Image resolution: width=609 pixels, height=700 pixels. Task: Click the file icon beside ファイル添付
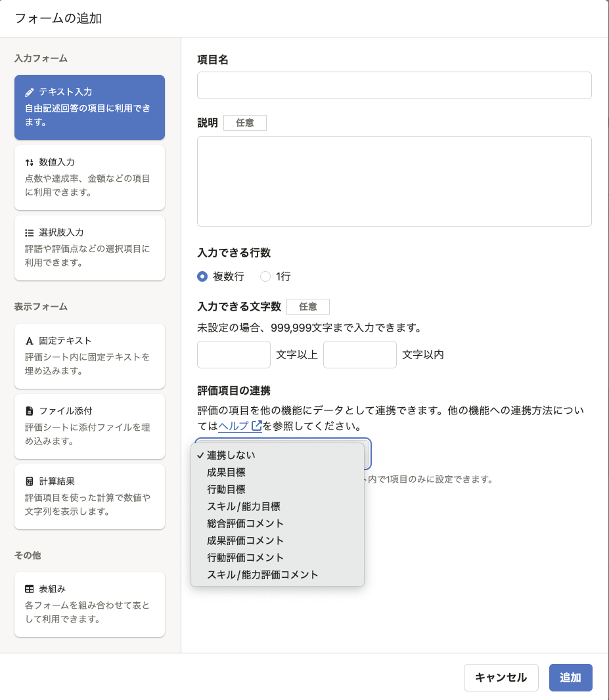30,411
